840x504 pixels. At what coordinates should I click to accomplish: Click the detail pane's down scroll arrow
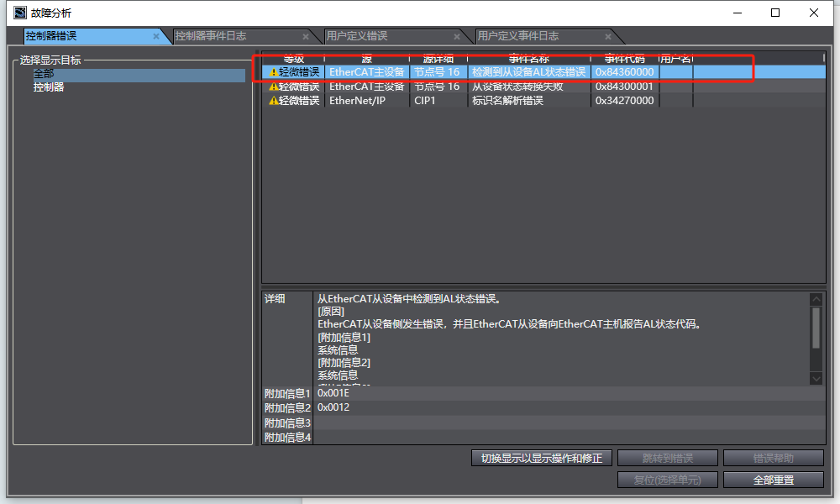pyautogui.click(x=816, y=379)
